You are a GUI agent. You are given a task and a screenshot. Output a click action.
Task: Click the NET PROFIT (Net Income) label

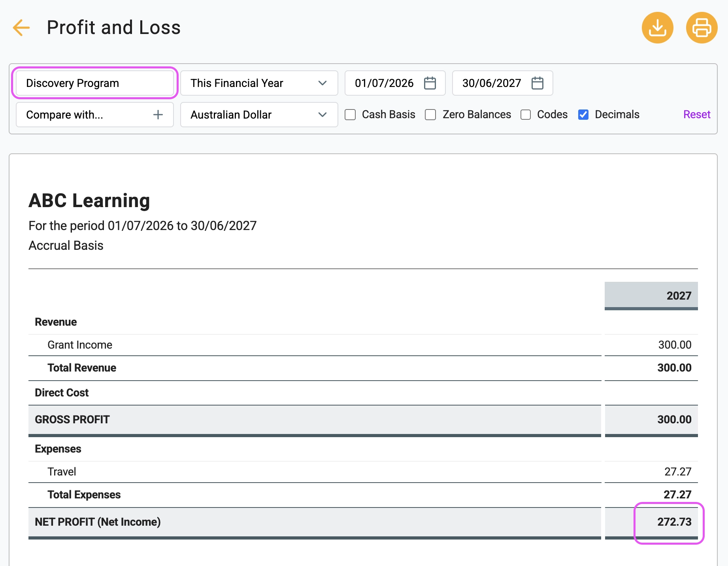tap(98, 522)
